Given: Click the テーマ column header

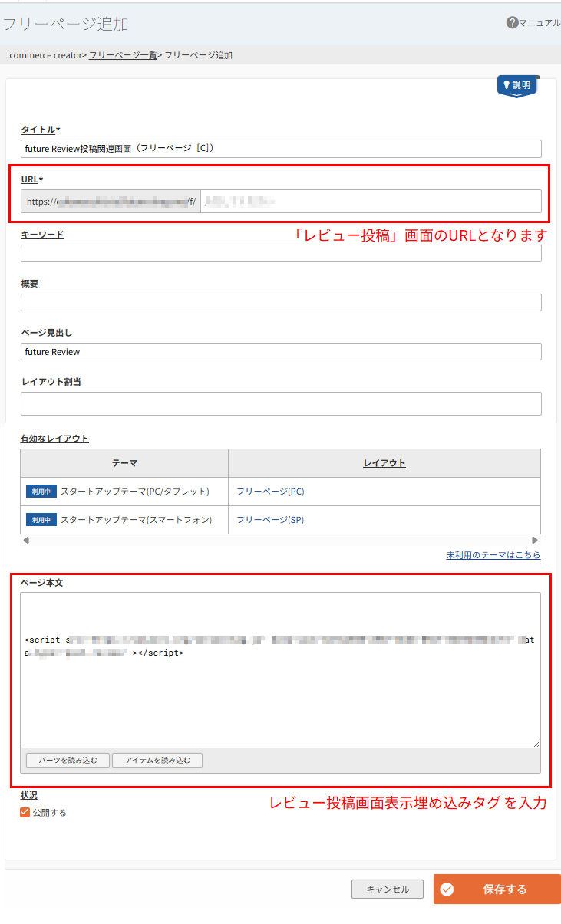Looking at the screenshot, I should 124,463.
